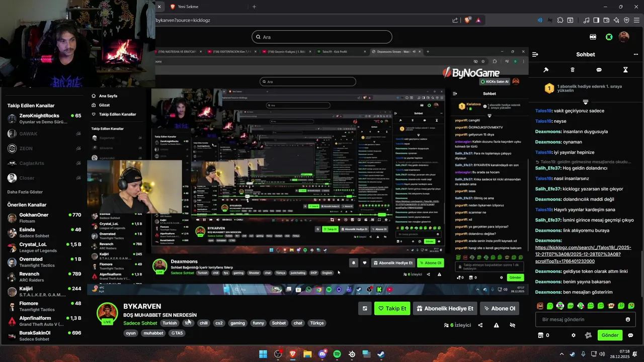
Task: Click the Takip Et follow button
Action: click(392, 309)
